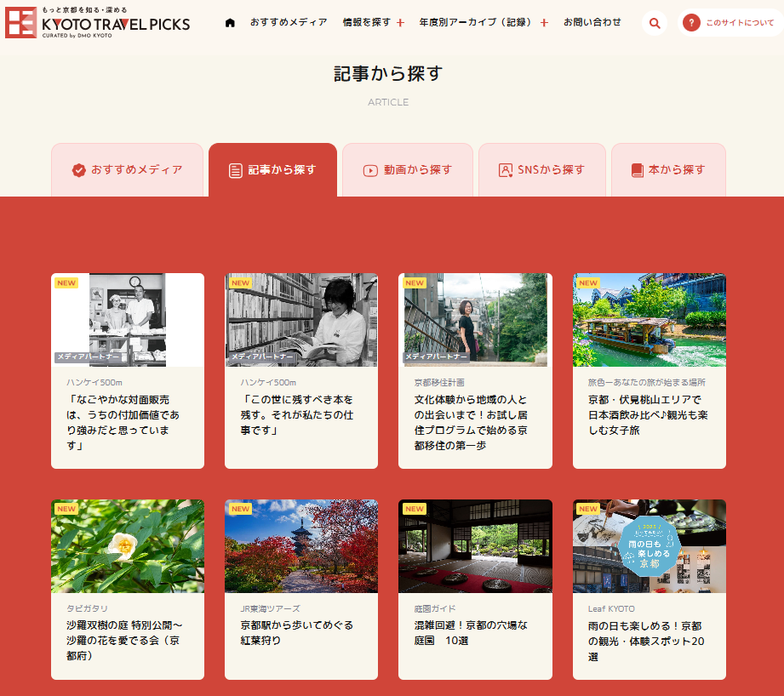Switch to the 記事から探す tab

click(x=272, y=170)
